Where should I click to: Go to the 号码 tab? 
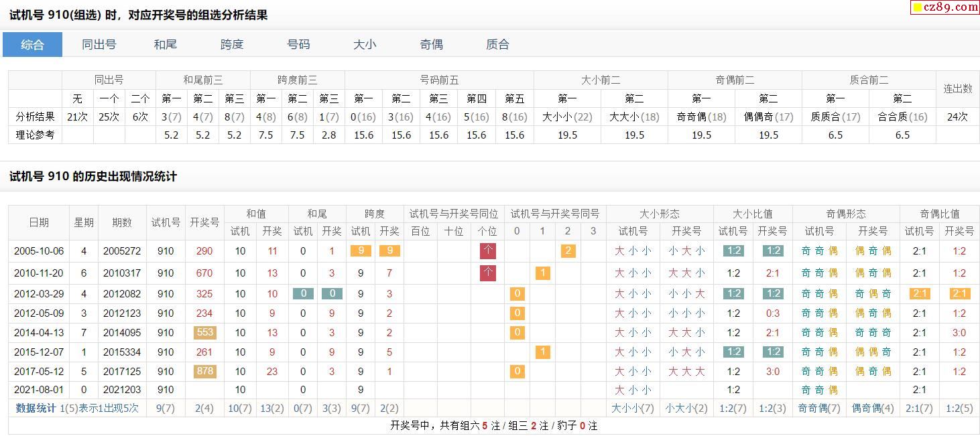pyautogui.click(x=298, y=45)
